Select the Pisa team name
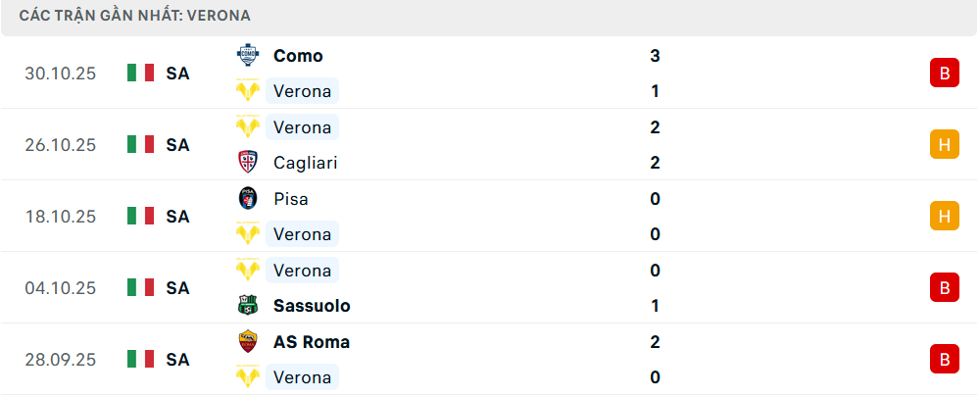 291,199
